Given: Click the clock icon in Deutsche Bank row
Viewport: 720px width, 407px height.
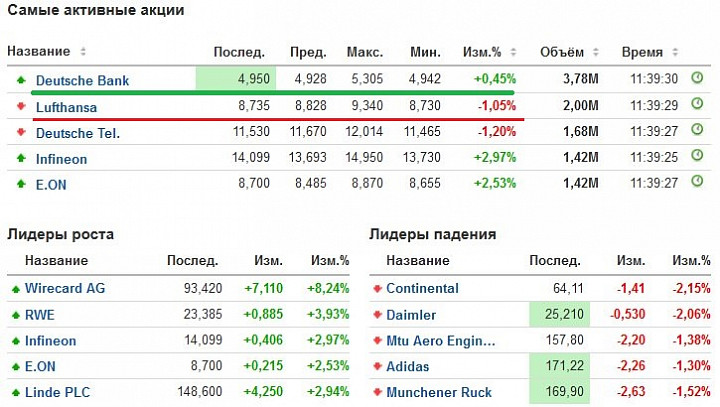Looking at the screenshot, I should pyautogui.click(x=697, y=78).
